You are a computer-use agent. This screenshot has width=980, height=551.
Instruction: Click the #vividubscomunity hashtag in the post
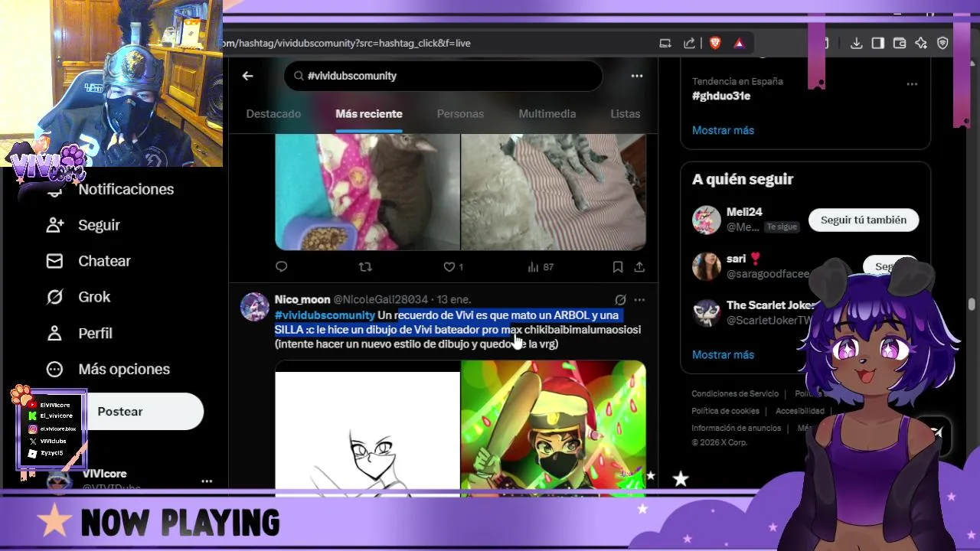(x=325, y=315)
